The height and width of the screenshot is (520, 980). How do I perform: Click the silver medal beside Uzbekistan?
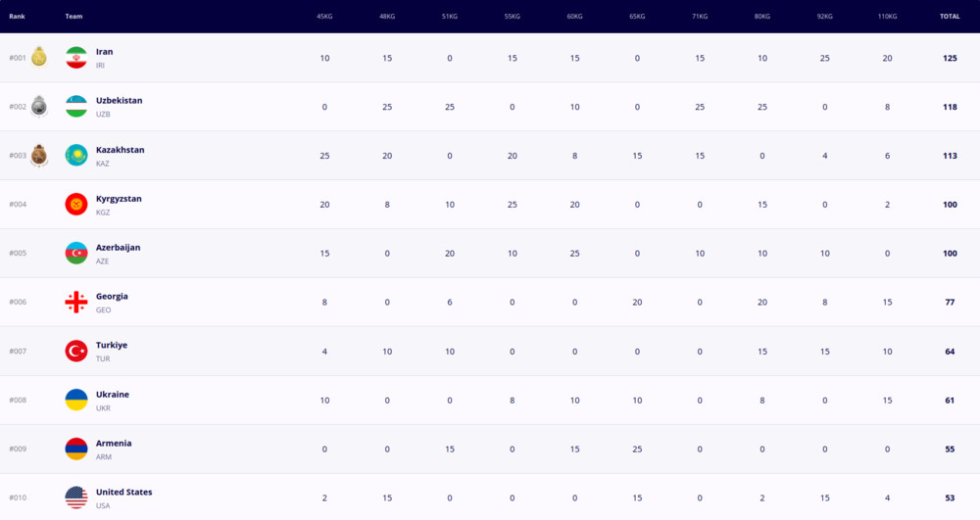point(39,106)
